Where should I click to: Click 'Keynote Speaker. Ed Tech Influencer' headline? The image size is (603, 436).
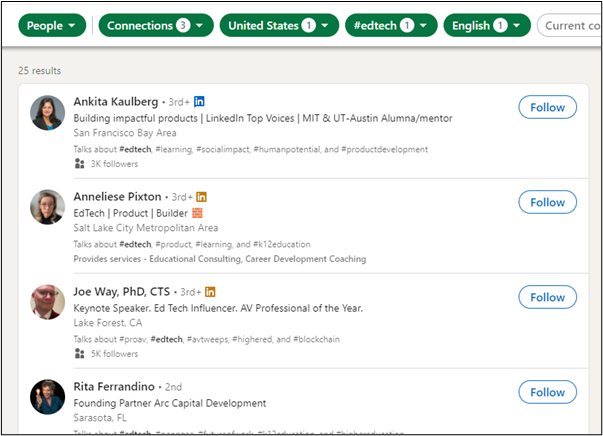(218, 308)
